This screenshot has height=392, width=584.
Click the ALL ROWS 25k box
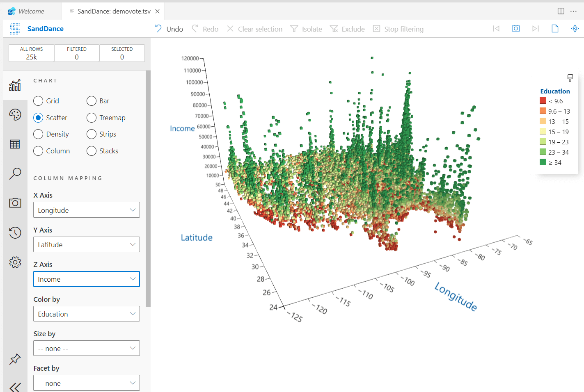32,53
